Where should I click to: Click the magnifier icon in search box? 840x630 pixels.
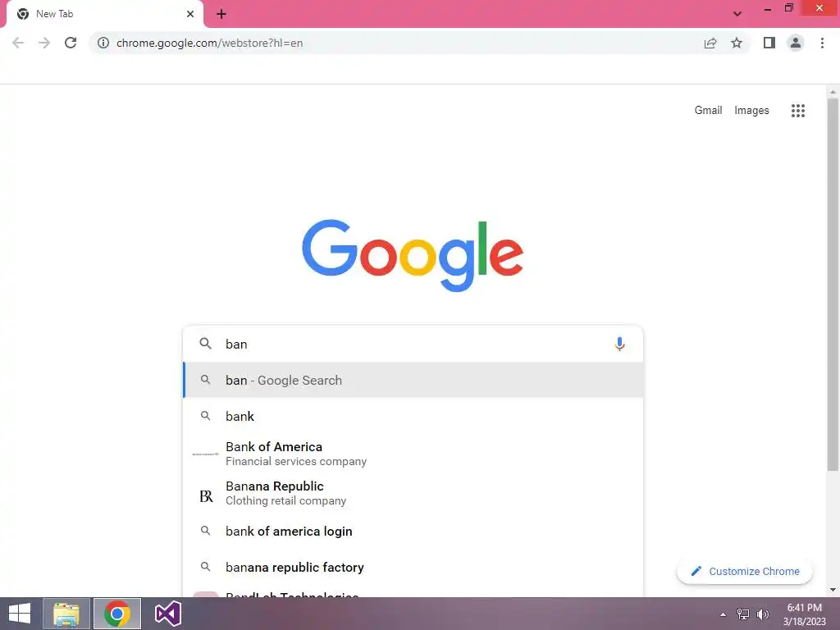point(205,344)
